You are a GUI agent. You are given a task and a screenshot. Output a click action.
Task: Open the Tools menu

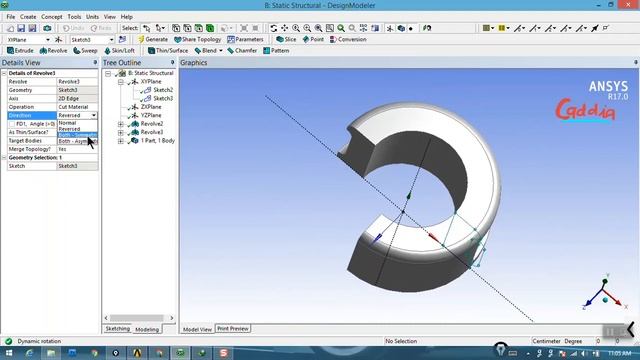click(74, 17)
